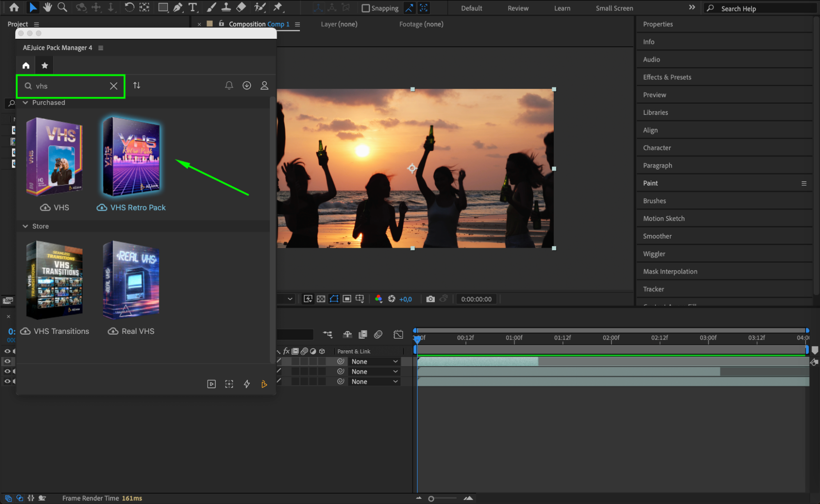Viewport: 820px width, 504px height.
Task: Switch to the Review workspace
Action: click(x=518, y=8)
